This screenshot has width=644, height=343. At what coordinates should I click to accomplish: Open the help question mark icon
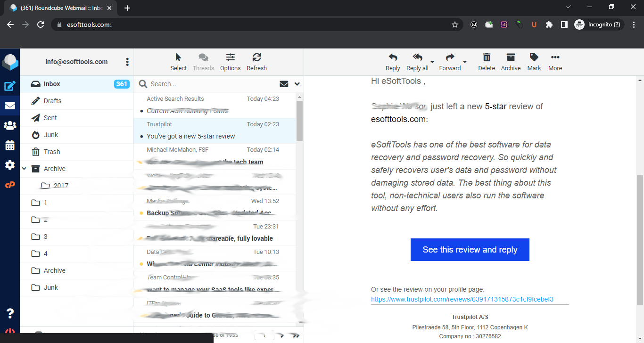point(10,313)
